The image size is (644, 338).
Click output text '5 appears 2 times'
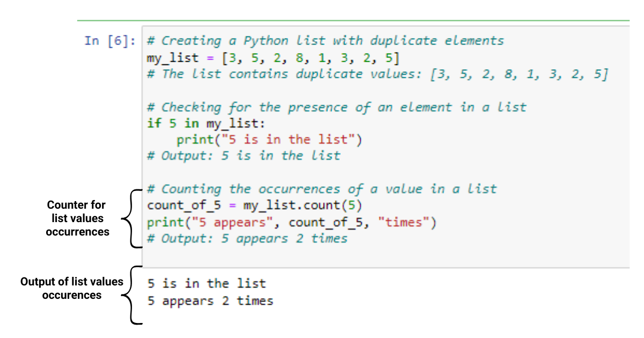210,301
